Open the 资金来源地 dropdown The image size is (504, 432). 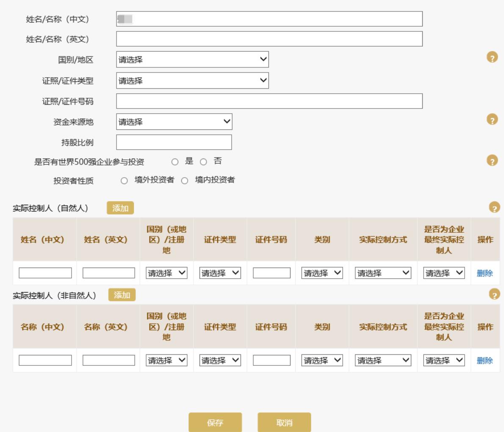(x=174, y=122)
